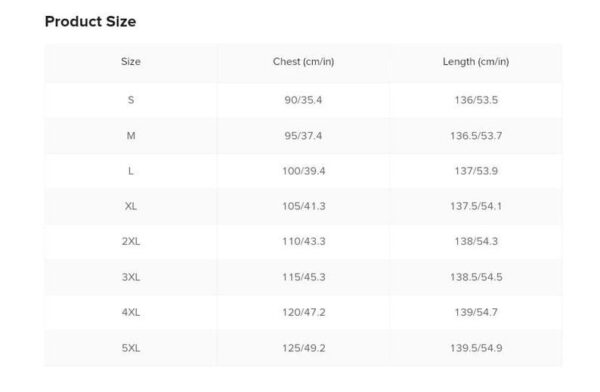The height and width of the screenshot is (392, 600).
Task: Select the Length (cm/in) column header
Action: pyautogui.click(x=476, y=62)
